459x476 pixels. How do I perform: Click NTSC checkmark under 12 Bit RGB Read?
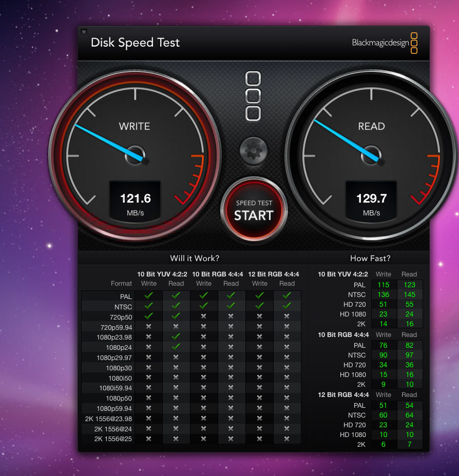coord(286,306)
